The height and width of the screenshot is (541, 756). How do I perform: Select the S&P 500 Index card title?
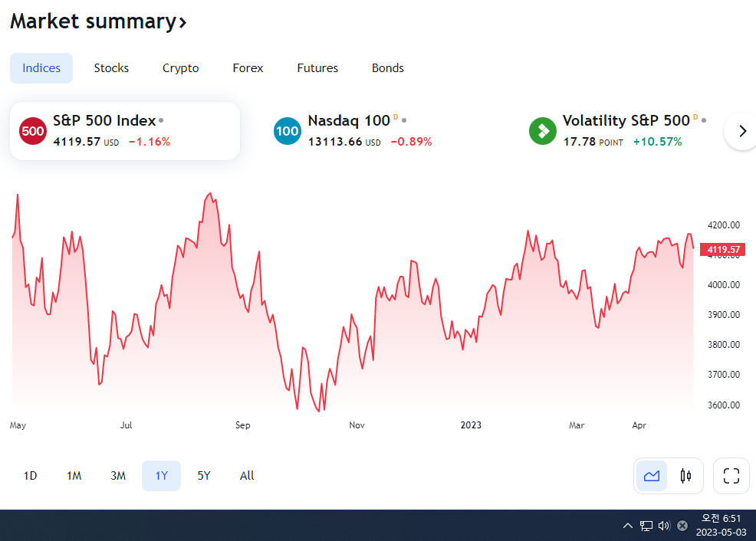[x=104, y=120]
